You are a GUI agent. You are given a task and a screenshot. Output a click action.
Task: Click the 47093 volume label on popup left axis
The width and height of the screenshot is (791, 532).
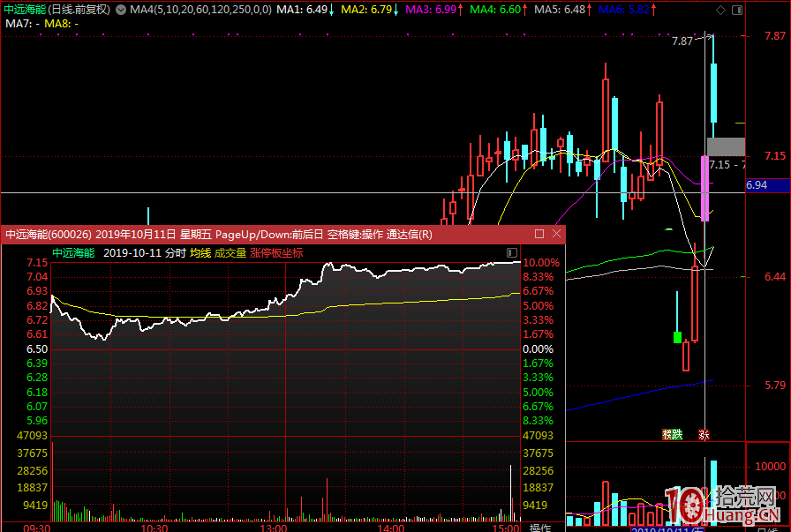(x=33, y=435)
